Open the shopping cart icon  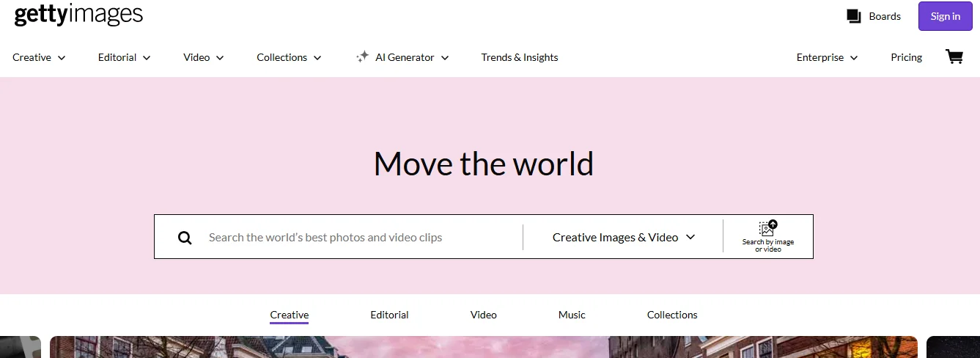coord(954,56)
